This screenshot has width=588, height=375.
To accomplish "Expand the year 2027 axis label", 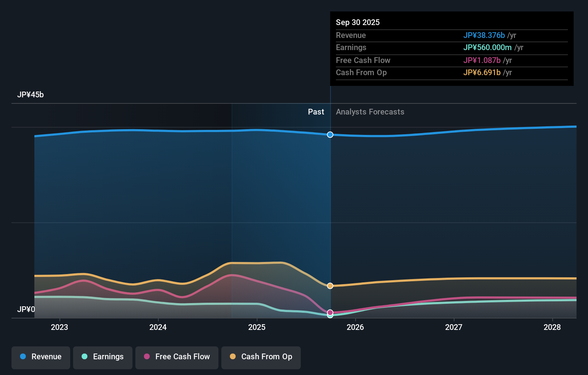I will tap(454, 327).
